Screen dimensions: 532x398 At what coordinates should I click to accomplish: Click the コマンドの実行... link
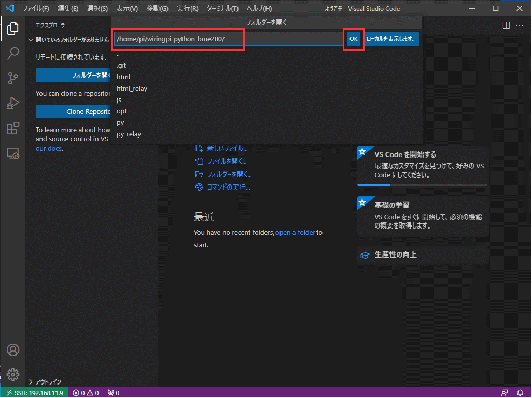tap(222, 187)
